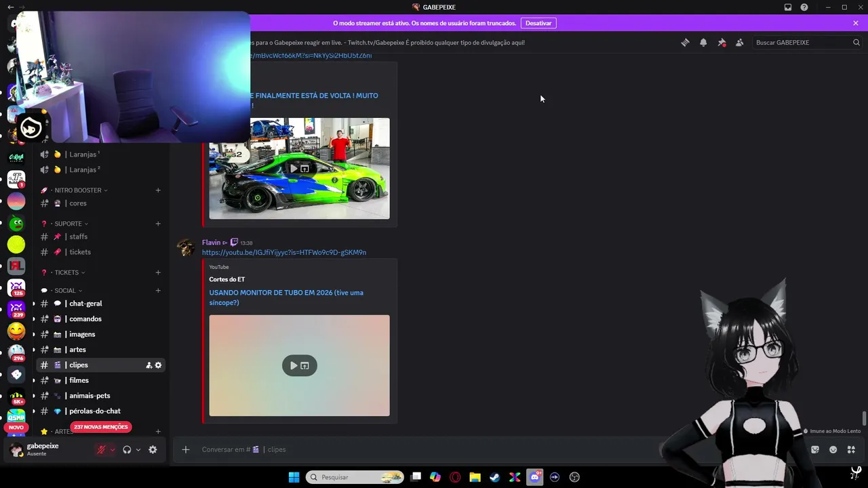Toggle headphones deafen in user panel

(127, 449)
